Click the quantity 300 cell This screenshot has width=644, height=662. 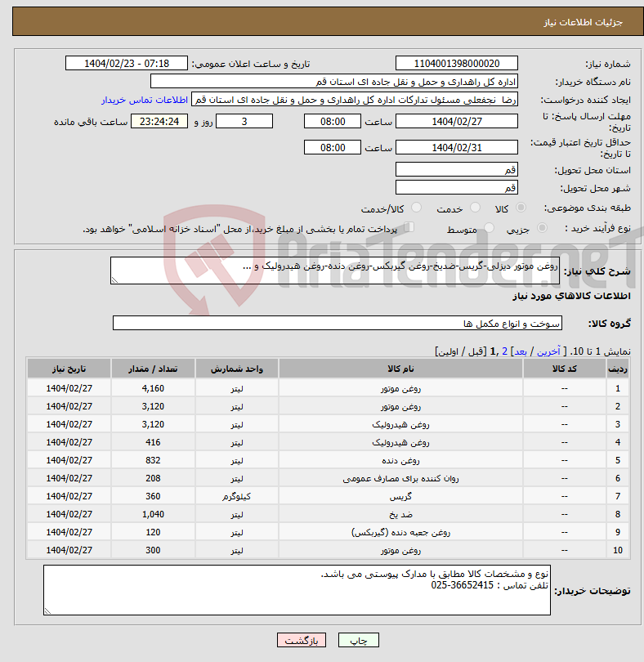[x=153, y=550]
